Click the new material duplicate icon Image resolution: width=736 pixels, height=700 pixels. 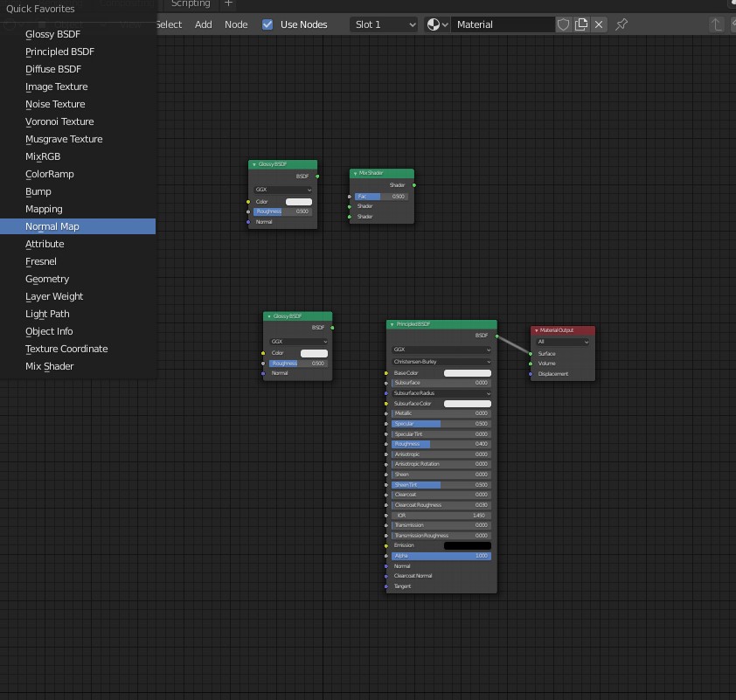pyautogui.click(x=581, y=24)
